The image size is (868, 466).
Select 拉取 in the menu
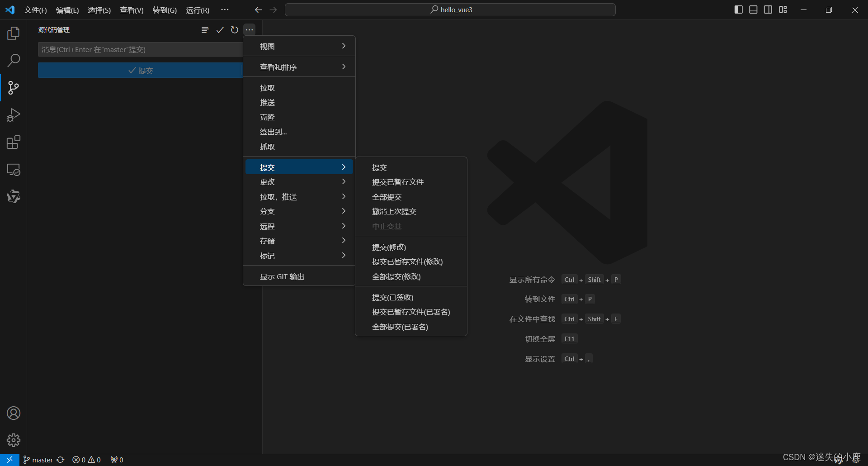(x=299, y=88)
